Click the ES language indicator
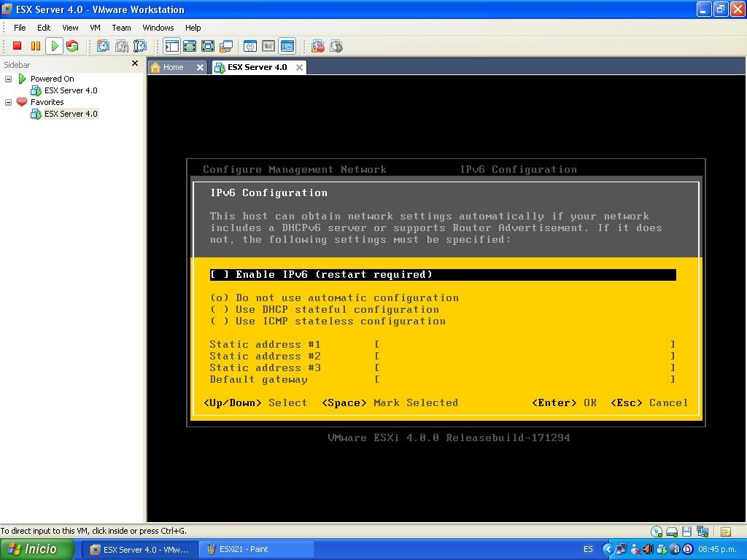Screen dimensions: 747x560 589,549
